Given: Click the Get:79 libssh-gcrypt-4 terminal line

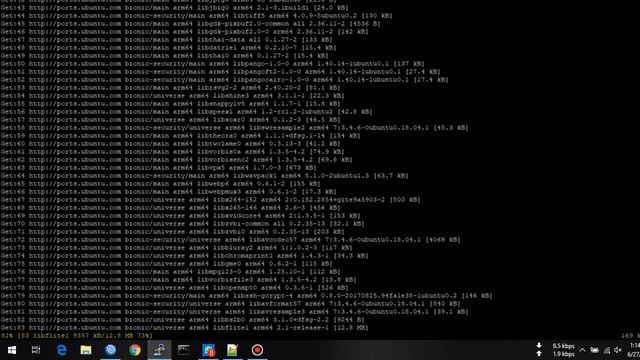Looking at the screenshot, I should (247, 296).
